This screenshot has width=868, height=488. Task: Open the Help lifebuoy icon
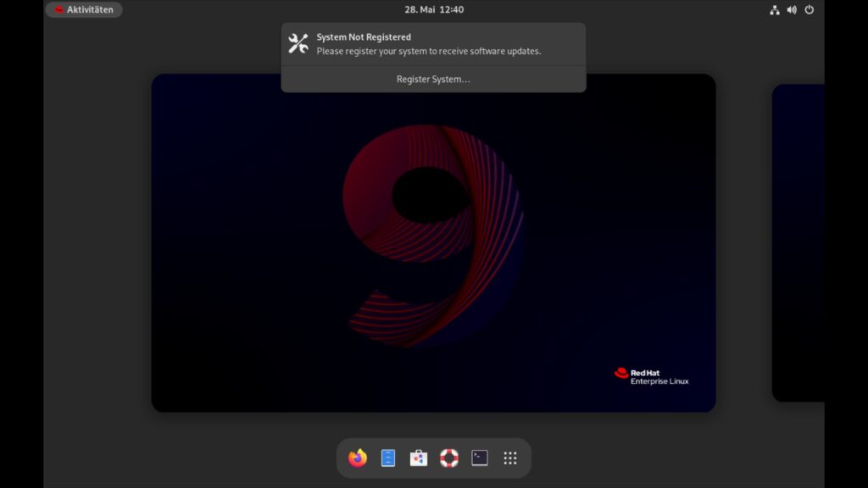449,458
